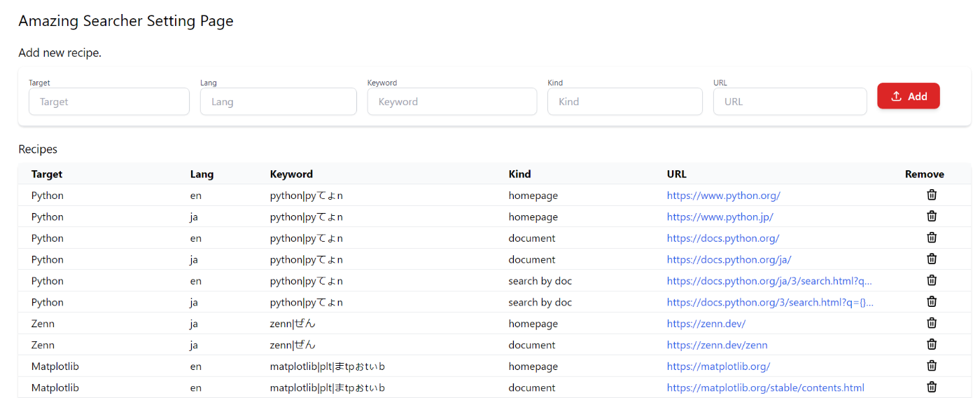
Task: Open the matplotlib.org/stable/contents.html link
Action: coord(765,388)
